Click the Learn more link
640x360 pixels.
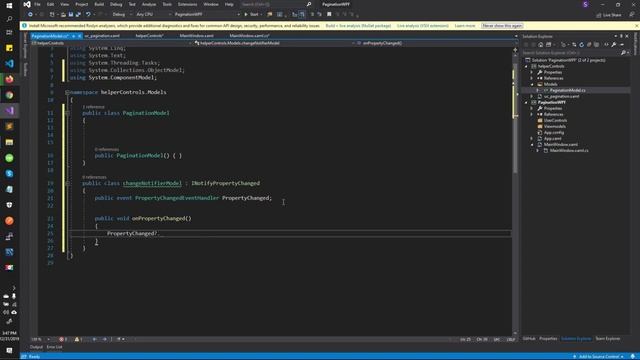pyautogui.click(x=465, y=26)
